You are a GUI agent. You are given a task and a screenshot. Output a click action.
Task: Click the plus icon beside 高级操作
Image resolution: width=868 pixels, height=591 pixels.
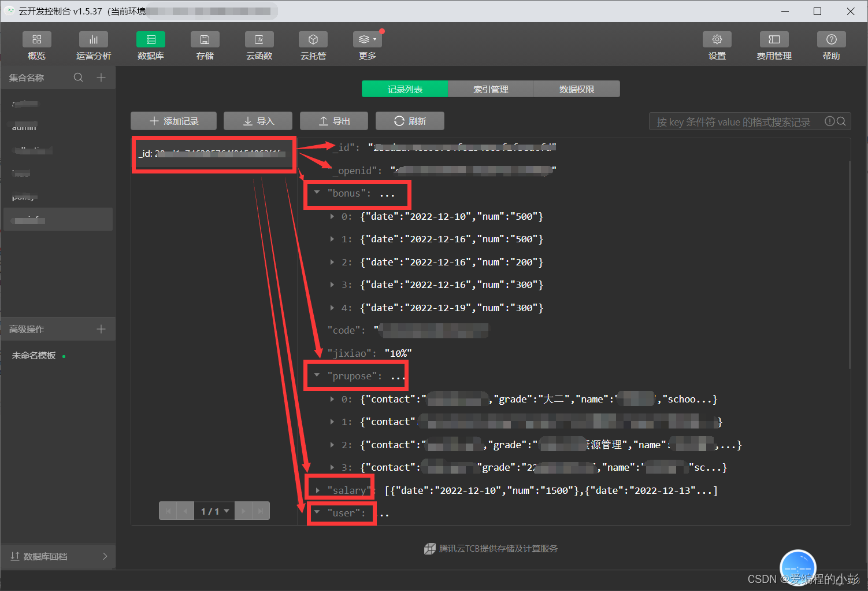[x=101, y=329]
